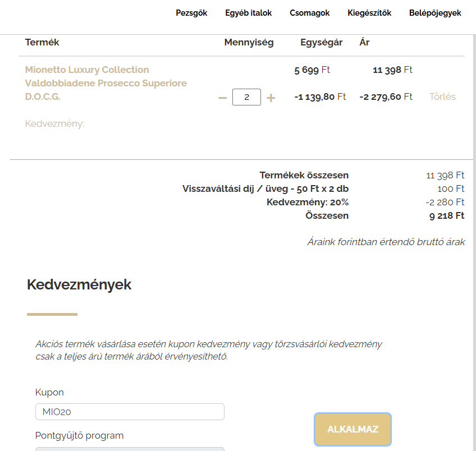Click the Mennyiség column header
The image size is (476, 451).
(x=249, y=43)
